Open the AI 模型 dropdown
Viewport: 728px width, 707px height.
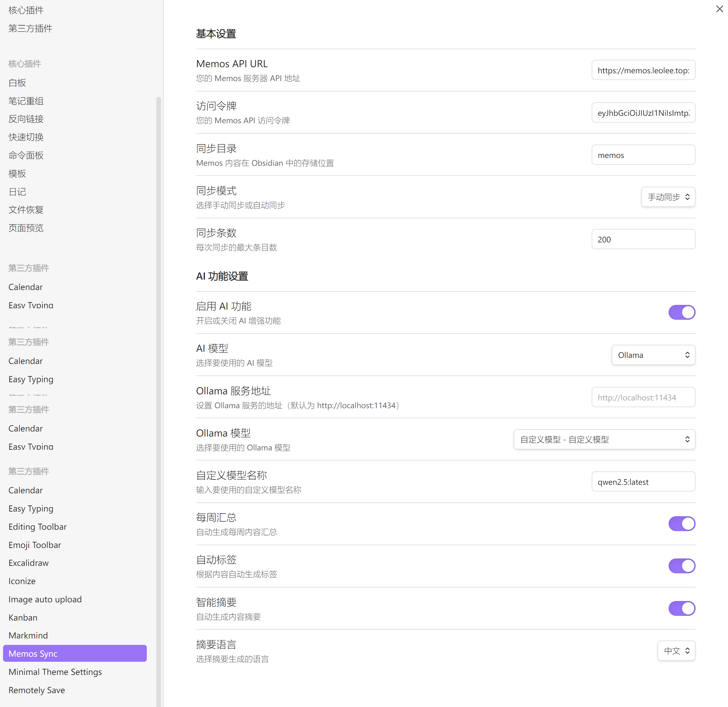click(x=653, y=355)
